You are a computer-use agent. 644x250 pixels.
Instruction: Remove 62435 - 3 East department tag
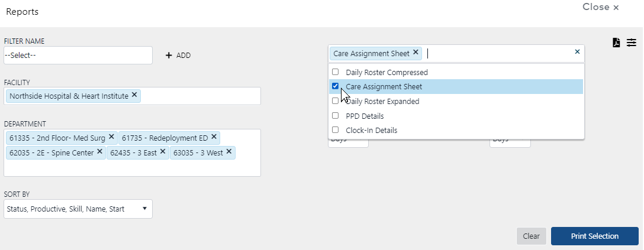[x=162, y=152]
